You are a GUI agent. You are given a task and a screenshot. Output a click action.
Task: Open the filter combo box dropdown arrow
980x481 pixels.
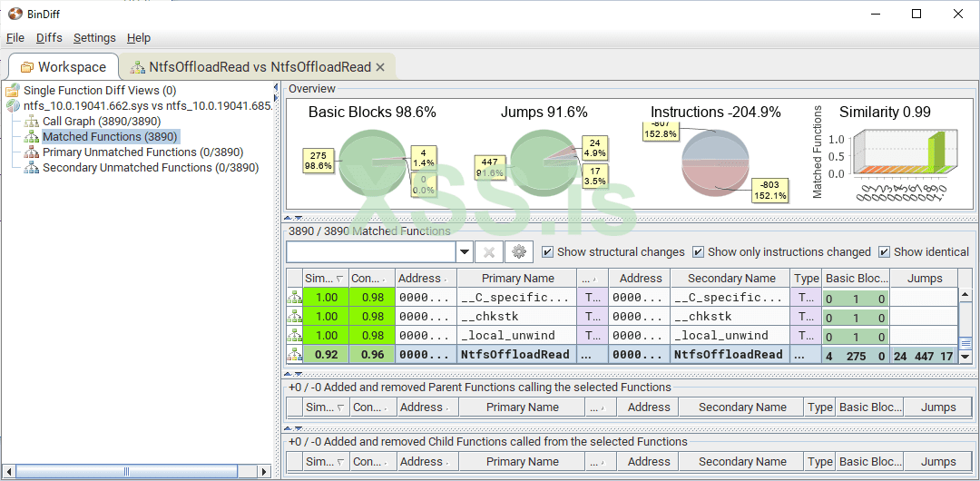click(465, 252)
